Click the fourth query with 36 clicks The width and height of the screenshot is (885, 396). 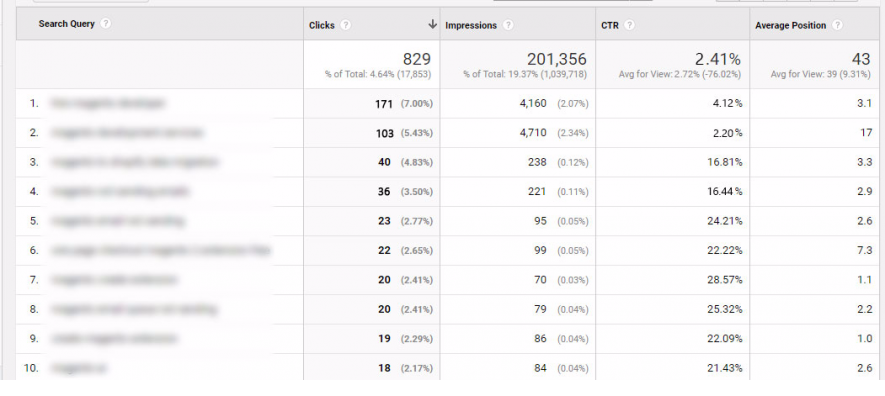[x=120, y=191]
